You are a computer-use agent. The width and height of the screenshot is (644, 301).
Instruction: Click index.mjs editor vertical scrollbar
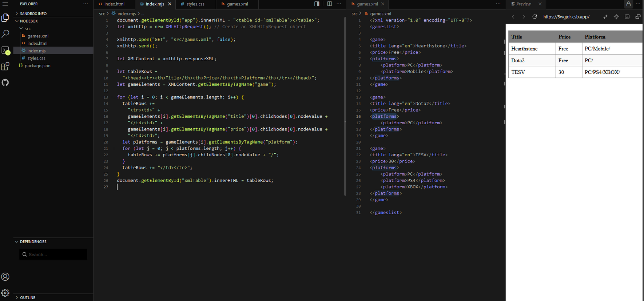pyautogui.click(x=345, y=106)
